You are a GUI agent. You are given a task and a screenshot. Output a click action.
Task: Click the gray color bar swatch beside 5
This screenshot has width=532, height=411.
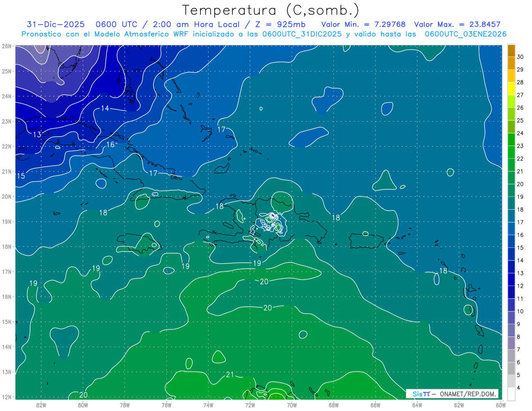[x=511, y=368]
